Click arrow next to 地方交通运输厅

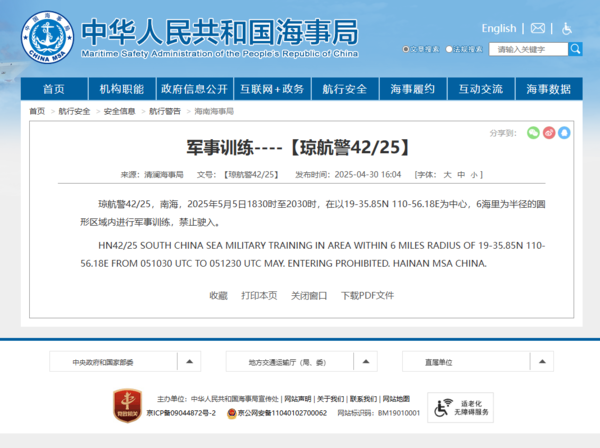point(366,362)
